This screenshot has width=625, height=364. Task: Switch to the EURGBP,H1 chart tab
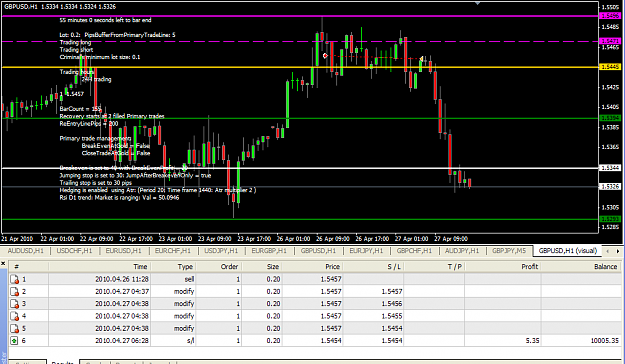269,251
